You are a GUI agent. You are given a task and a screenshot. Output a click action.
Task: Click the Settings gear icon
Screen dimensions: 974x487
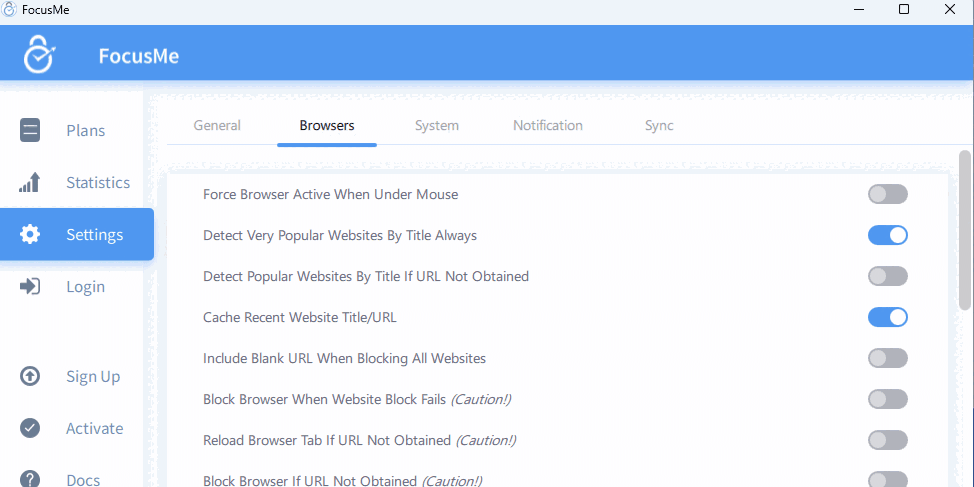coord(30,234)
